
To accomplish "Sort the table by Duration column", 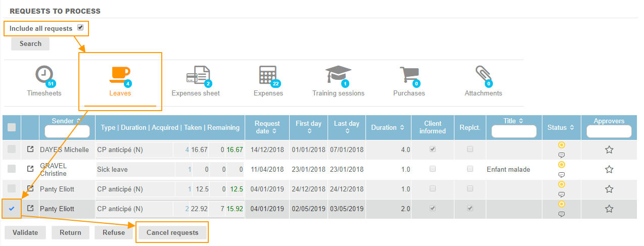I will tap(388, 128).
